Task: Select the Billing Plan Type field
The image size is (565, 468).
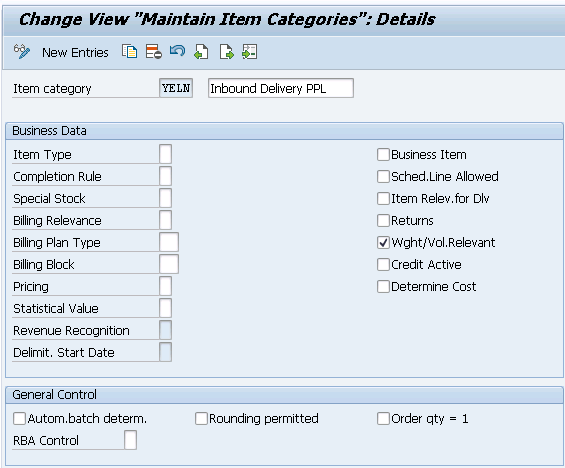Action: point(169,242)
